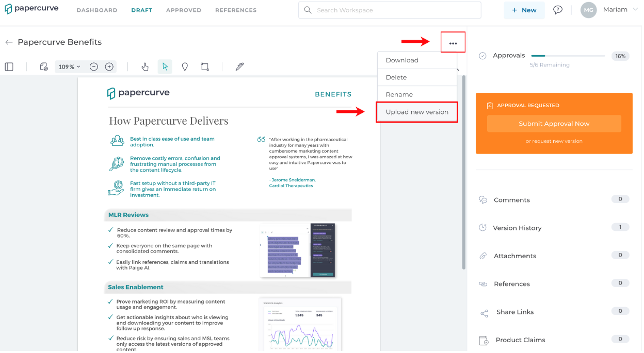Click the Approvals checkmark icon

click(x=482, y=56)
